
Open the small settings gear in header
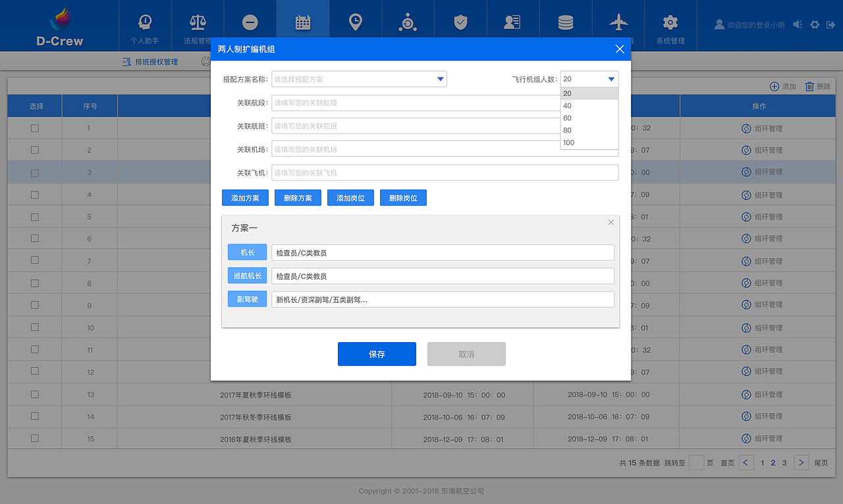click(815, 24)
